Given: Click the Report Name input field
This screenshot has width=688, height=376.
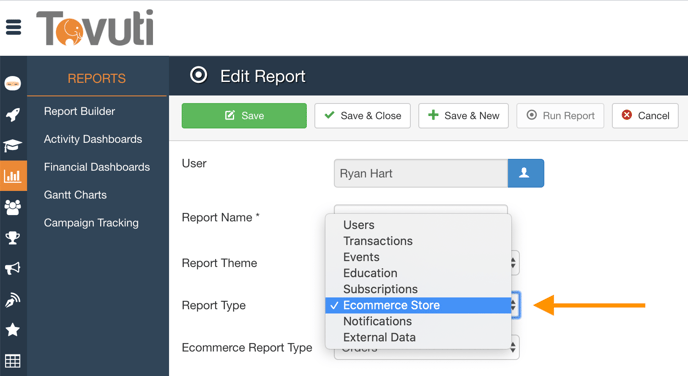Looking at the screenshot, I should [421, 209].
